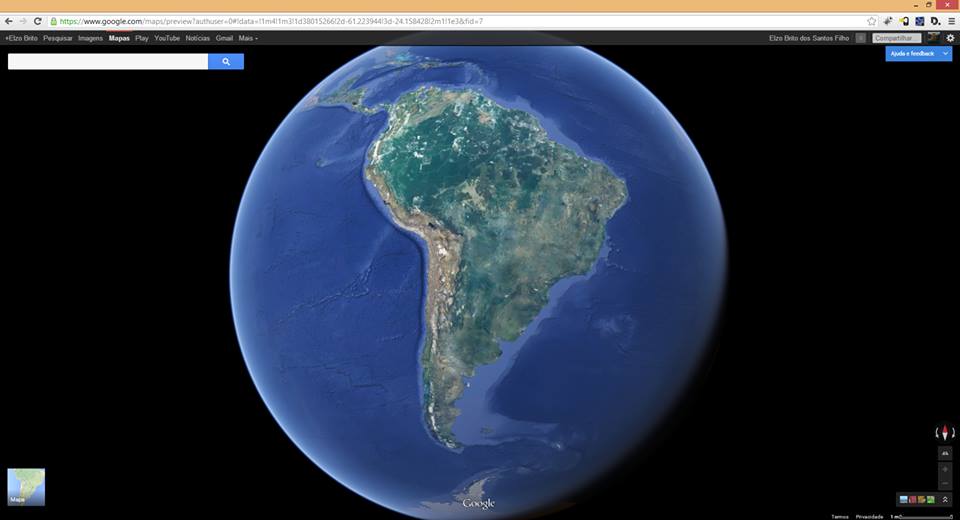Click inside the Maps search box
The width and height of the screenshot is (960, 520).
click(x=108, y=62)
